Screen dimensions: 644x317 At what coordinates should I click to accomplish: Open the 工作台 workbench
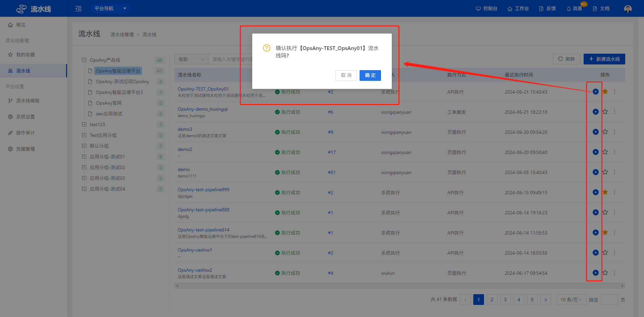tap(518, 9)
